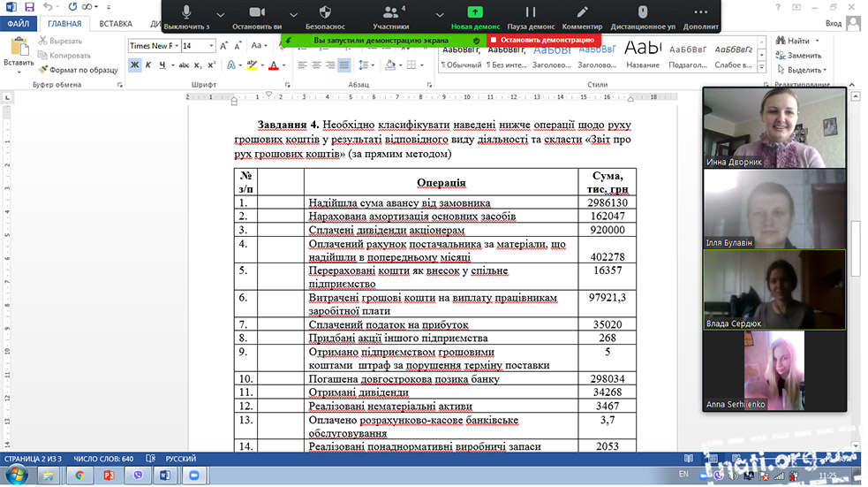Center the paragraph text
Screen dimensions: 868x487
click(315, 65)
